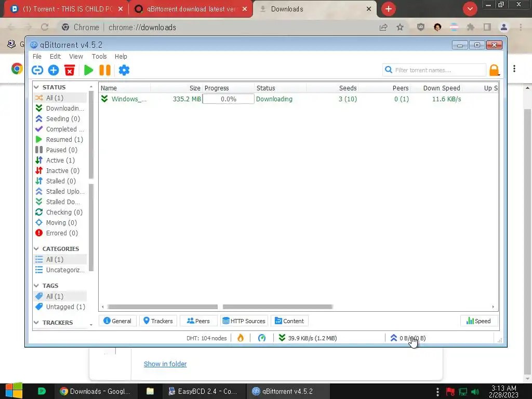This screenshot has height=399, width=532.
Task: Open the File Explorer taskbar icon
Action: [x=150, y=391]
